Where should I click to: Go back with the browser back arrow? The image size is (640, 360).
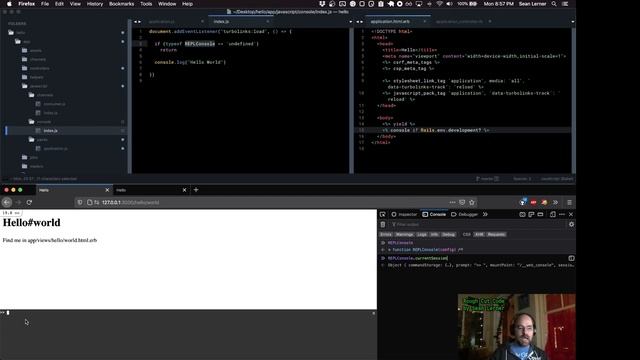tap(7, 202)
